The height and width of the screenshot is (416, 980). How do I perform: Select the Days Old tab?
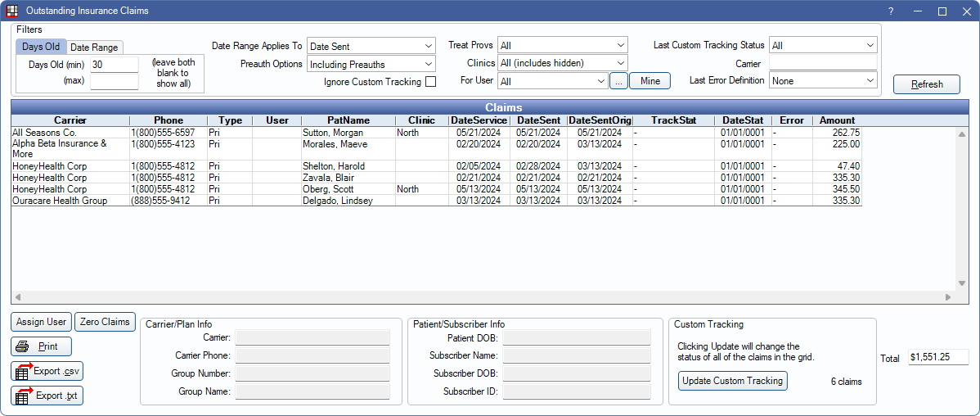click(40, 47)
